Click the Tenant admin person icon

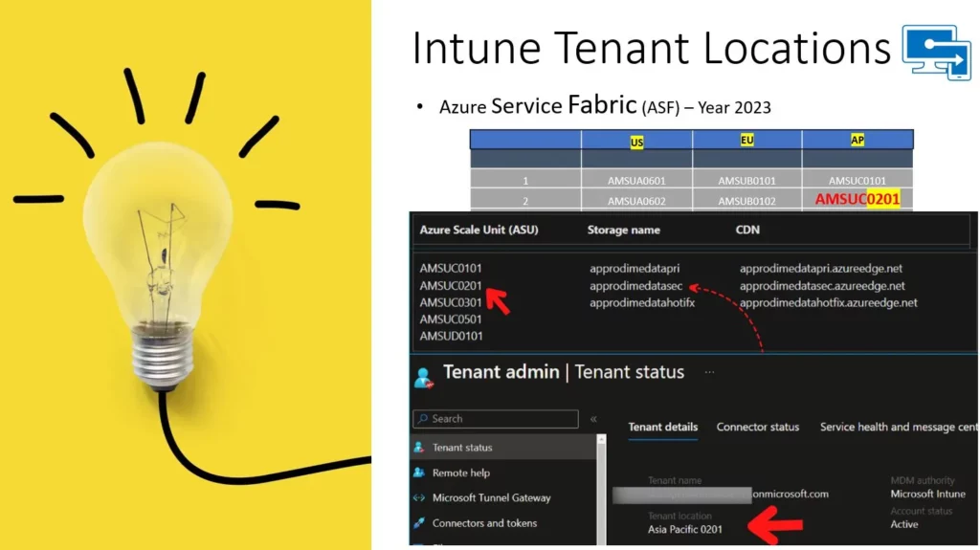[424, 378]
